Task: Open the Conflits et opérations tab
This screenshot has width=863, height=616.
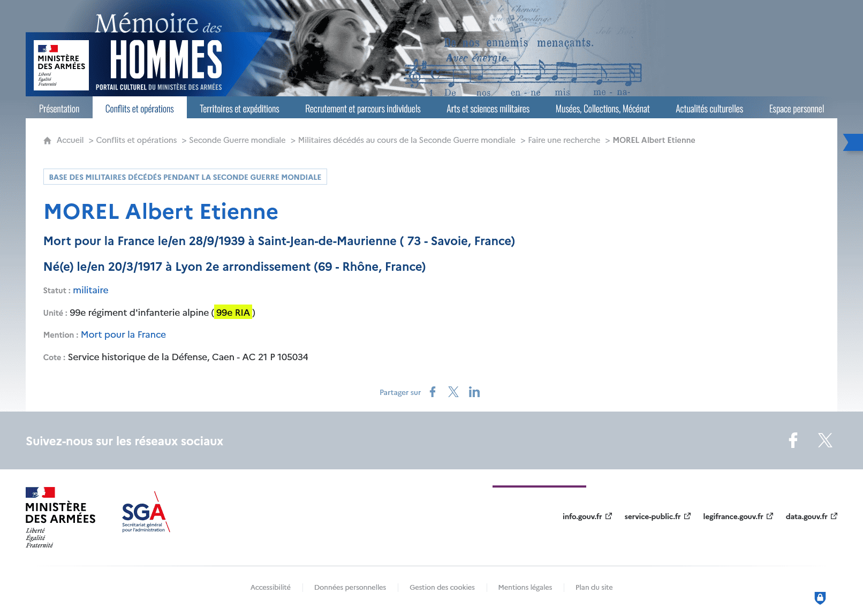Action: coord(140,109)
